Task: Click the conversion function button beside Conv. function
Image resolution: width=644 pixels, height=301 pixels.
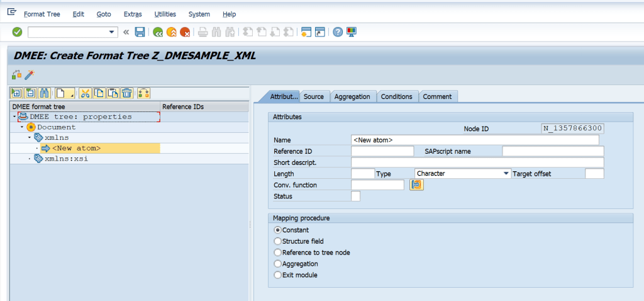Action: tap(416, 185)
